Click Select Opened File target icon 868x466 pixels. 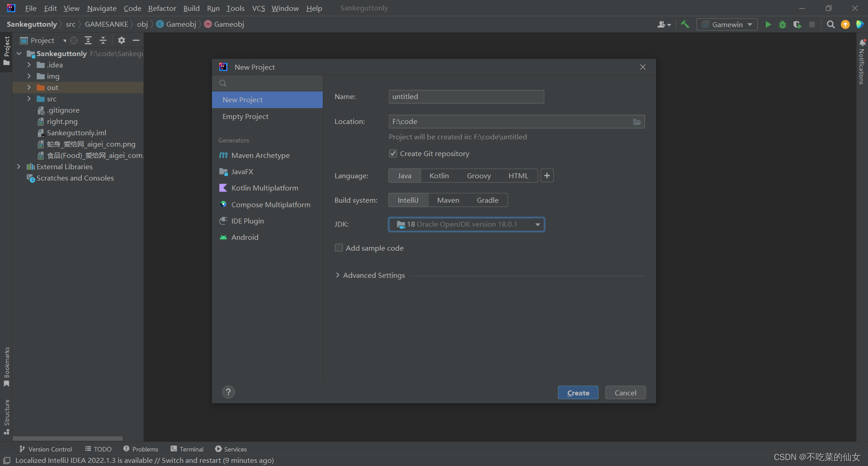click(x=74, y=40)
